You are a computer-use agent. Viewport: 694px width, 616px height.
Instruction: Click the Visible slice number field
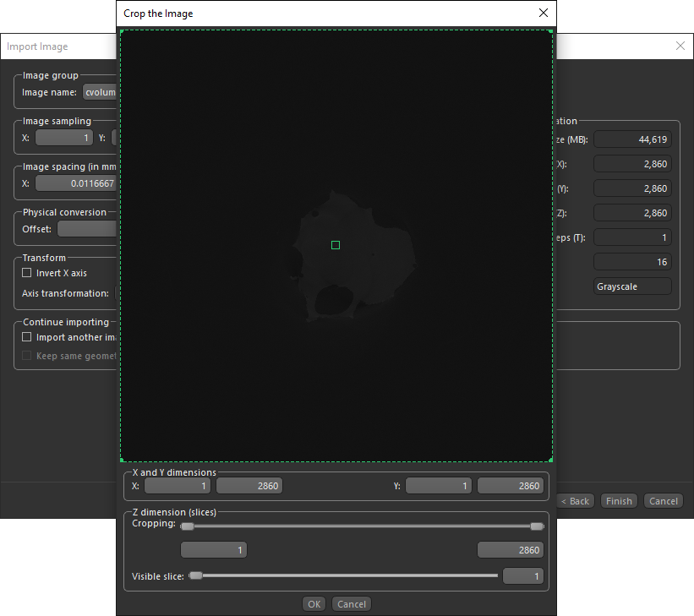click(522, 576)
